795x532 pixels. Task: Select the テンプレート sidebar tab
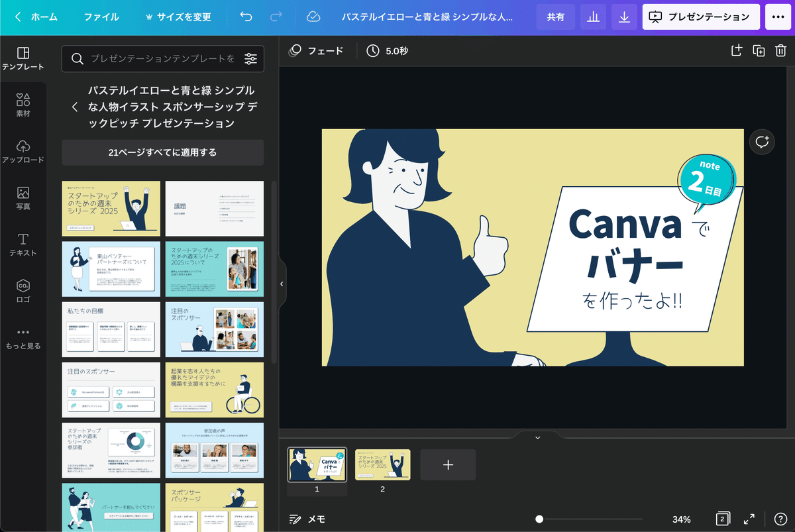pos(23,59)
